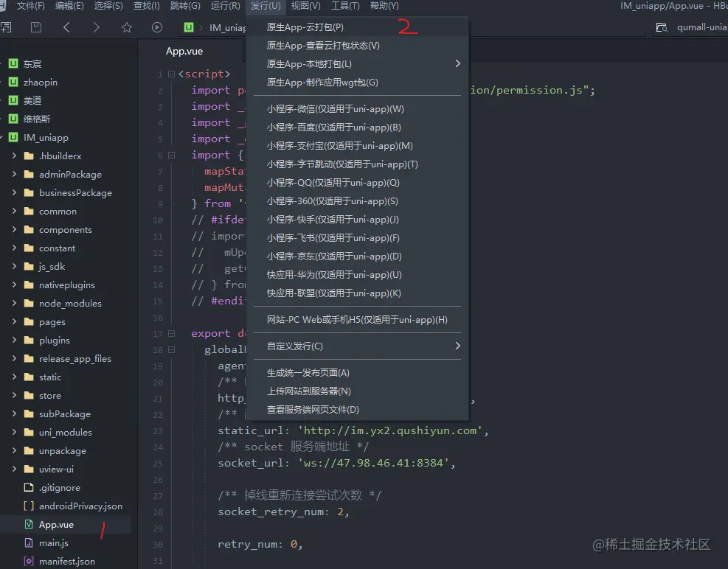Viewport: 728px width, 569px height.
Task: Open 自定义发行 submenu arrow
Action: click(x=457, y=346)
